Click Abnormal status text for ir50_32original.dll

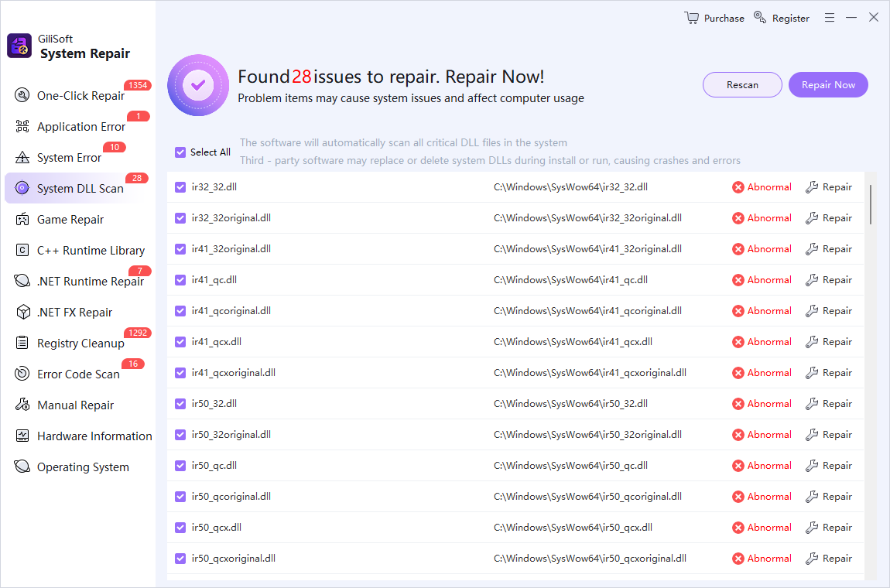(x=769, y=434)
